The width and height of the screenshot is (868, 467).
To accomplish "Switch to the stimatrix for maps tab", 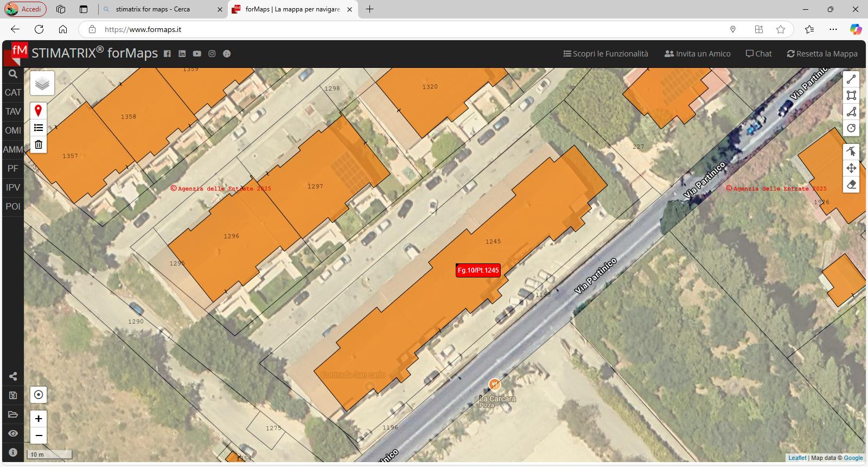I will 157,9.
